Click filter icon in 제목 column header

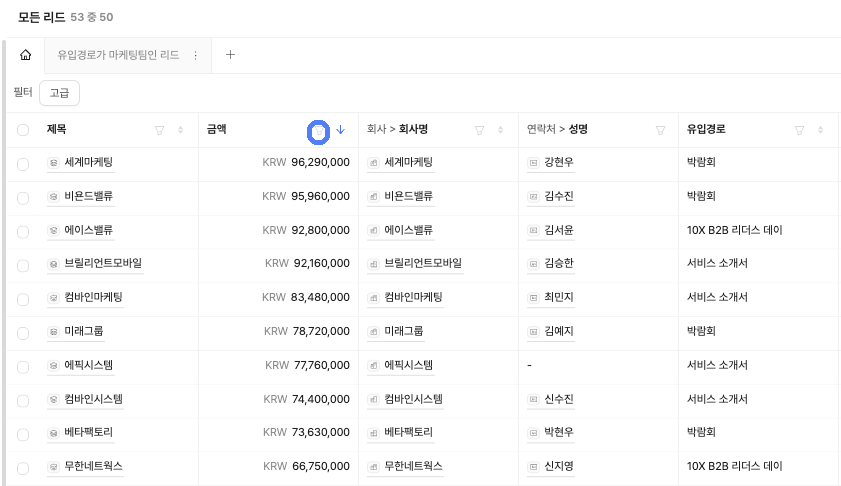point(159,130)
